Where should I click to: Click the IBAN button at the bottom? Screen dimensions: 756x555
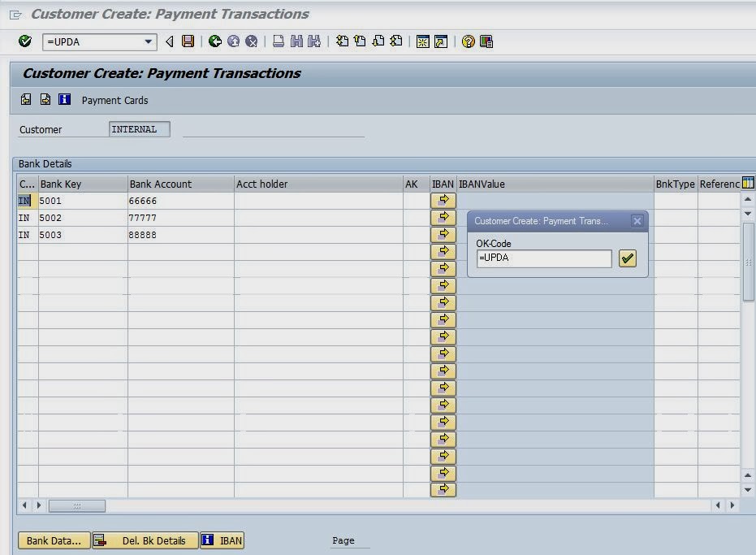[x=222, y=540]
